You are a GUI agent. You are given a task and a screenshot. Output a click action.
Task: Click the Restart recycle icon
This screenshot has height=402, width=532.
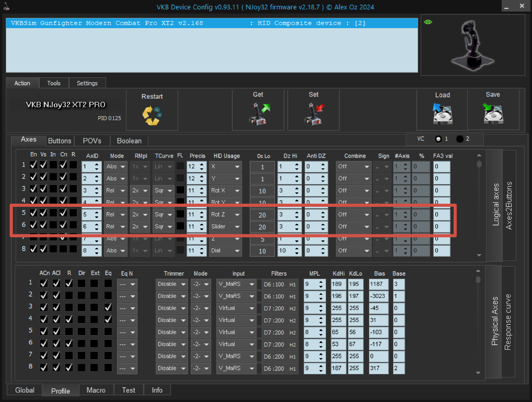pyautogui.click(x=152, y=116)
